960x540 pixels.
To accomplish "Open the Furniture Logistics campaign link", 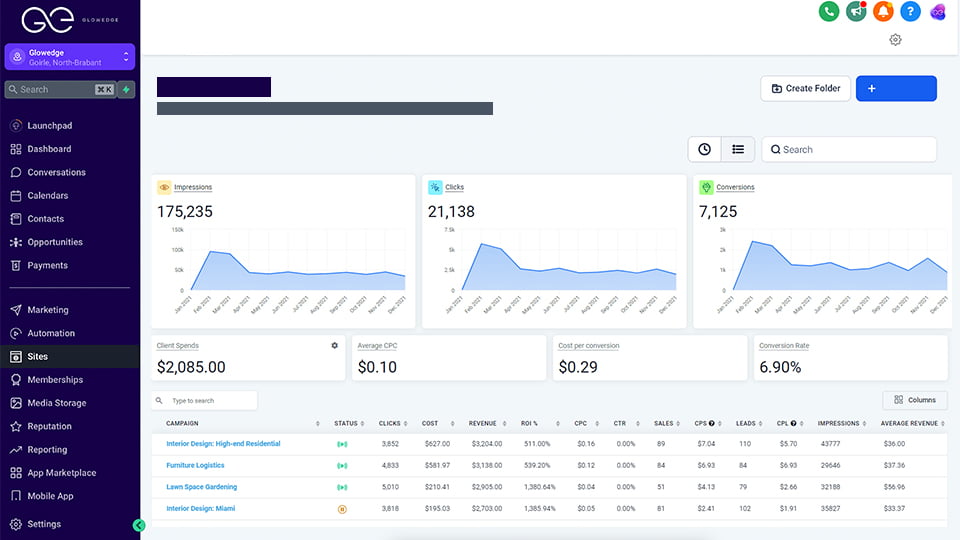I will point(195,465).
